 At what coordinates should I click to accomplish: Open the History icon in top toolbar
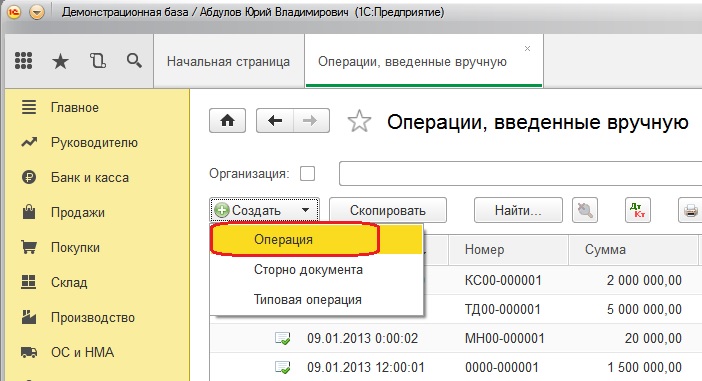coord(98,60)
